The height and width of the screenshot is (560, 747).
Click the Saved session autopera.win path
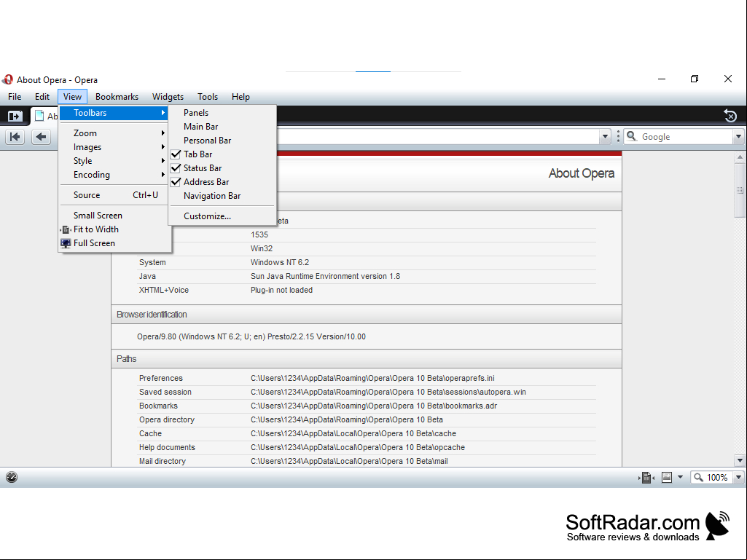coord(388,392)
